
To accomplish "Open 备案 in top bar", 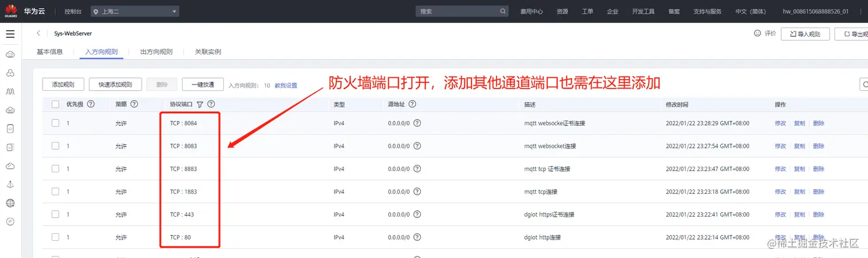I will 674,11.
